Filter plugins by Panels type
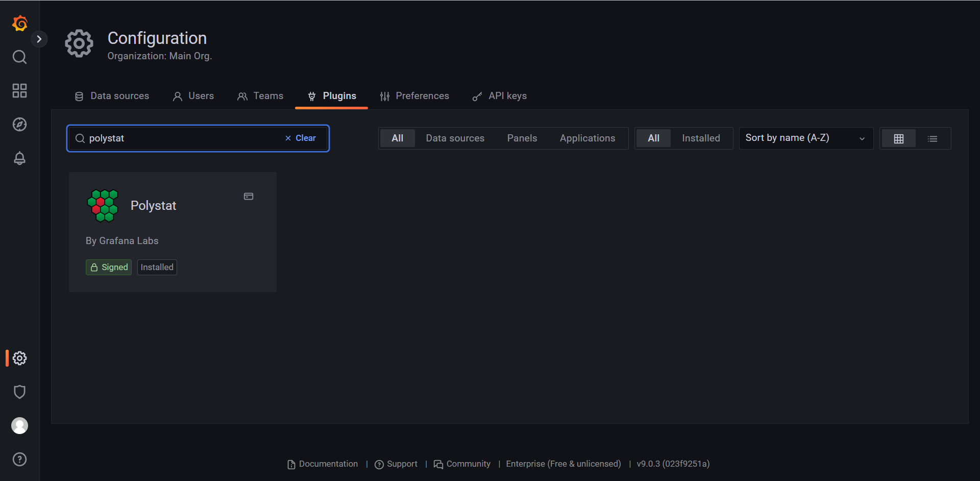The image size is (980, 481). (x=522, y=138)
